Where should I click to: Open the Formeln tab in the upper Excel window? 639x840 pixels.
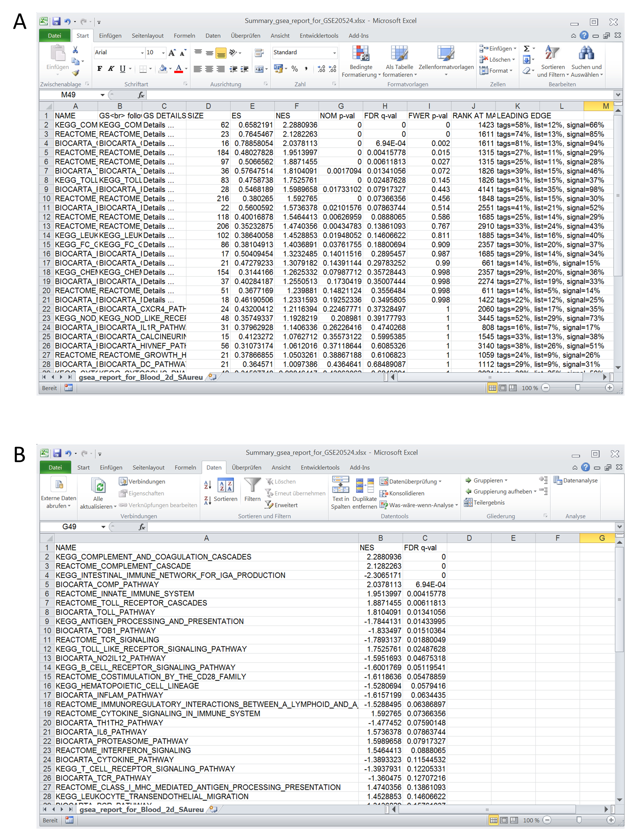(x=184, y=36)
